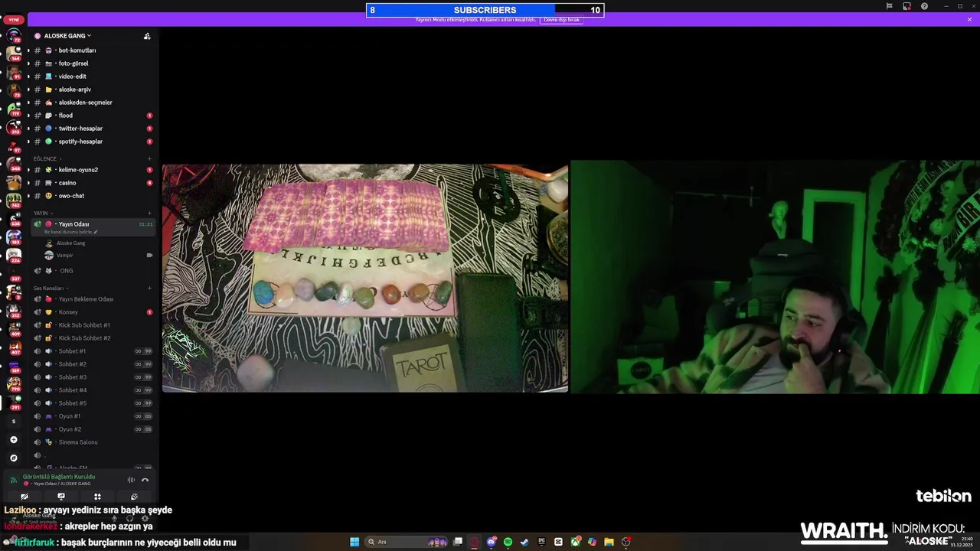Open Xbox app from the taskbar
Viewport: 980px width, 551px height.
point(575,542)
